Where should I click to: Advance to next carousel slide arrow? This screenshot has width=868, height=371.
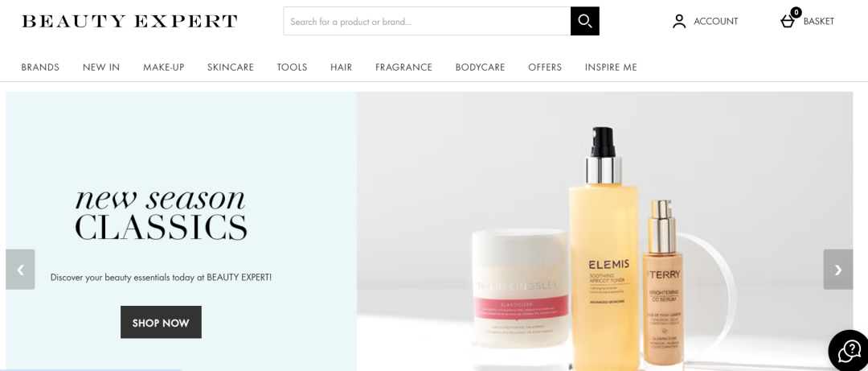[x=838, y=270]
